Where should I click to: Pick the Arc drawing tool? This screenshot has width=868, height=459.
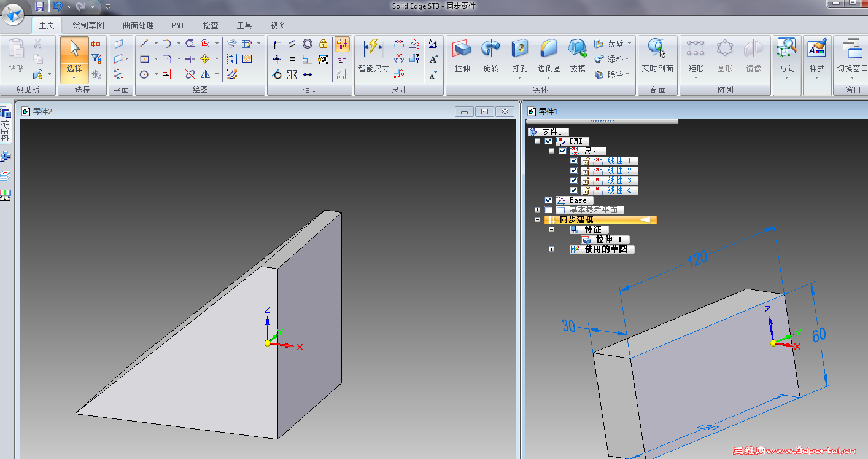(x=167, y=44)
